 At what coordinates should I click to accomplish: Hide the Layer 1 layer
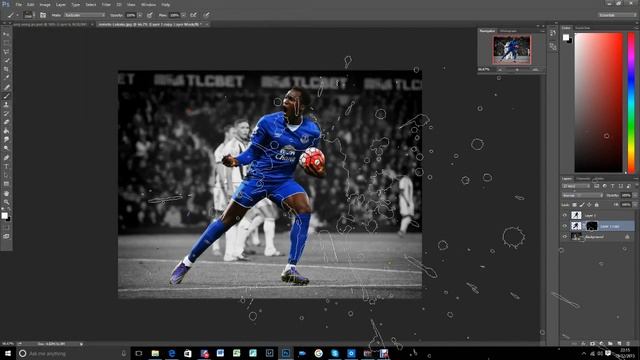(565, 215)
